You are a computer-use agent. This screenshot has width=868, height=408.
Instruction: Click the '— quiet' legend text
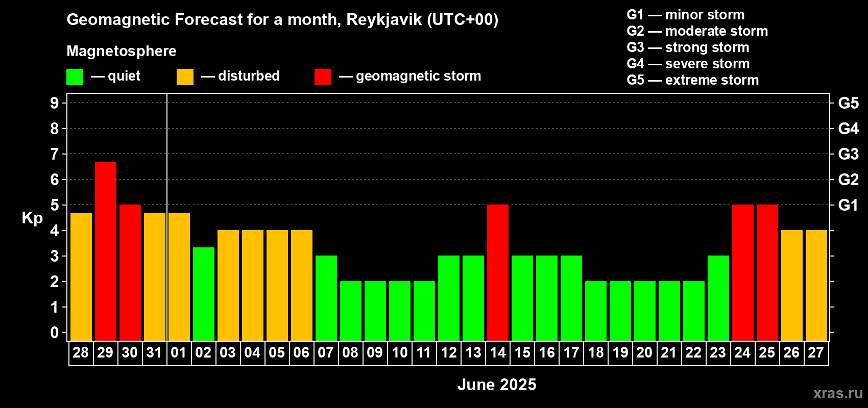[115, 76]
